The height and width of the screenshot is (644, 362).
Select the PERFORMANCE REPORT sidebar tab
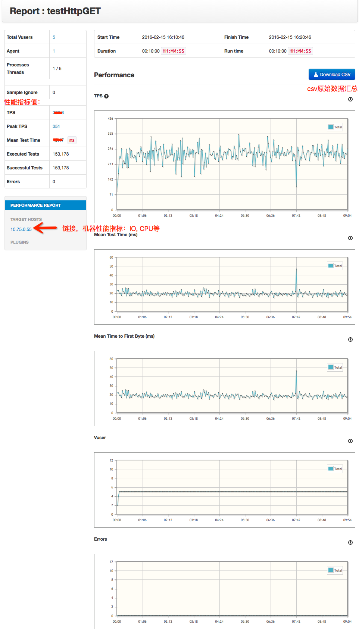pos(46,205)
